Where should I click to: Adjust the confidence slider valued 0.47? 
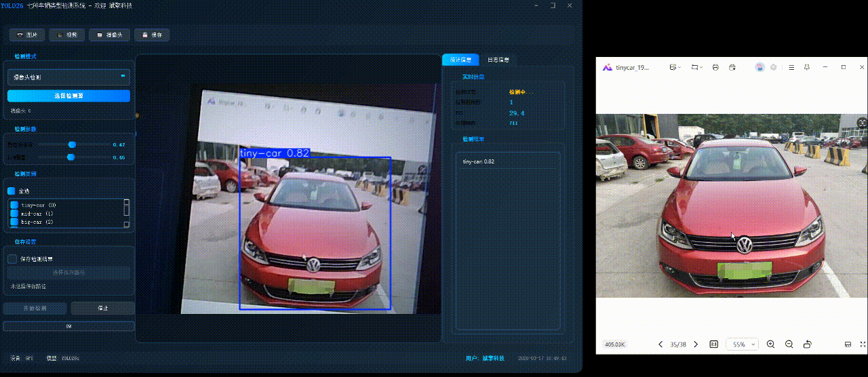71,144
